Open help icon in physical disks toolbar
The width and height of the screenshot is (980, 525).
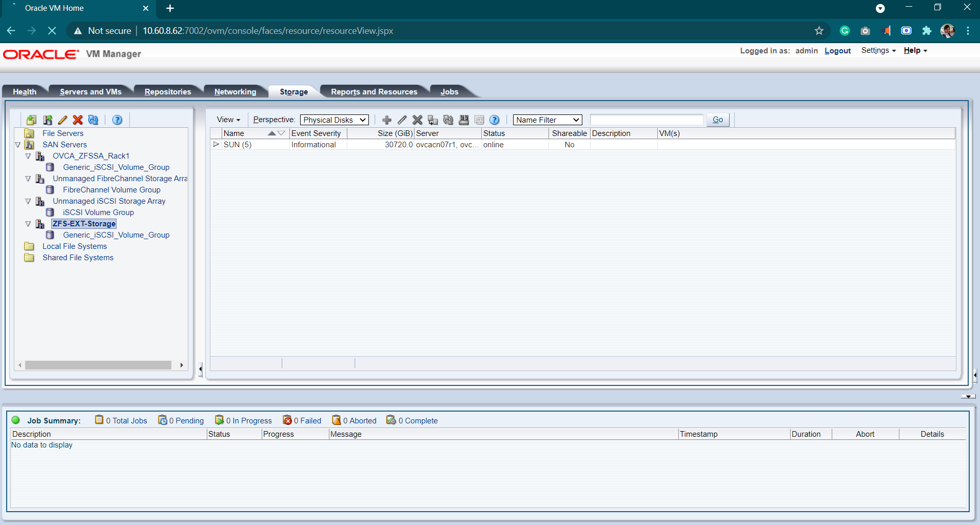(495, 120)
